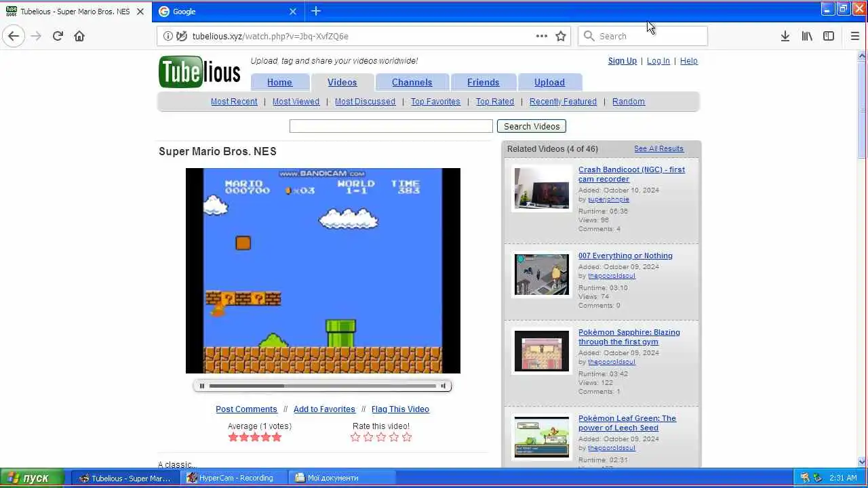Go back with browser back arrow
The image size is (868, 488).
coord(14,36)
